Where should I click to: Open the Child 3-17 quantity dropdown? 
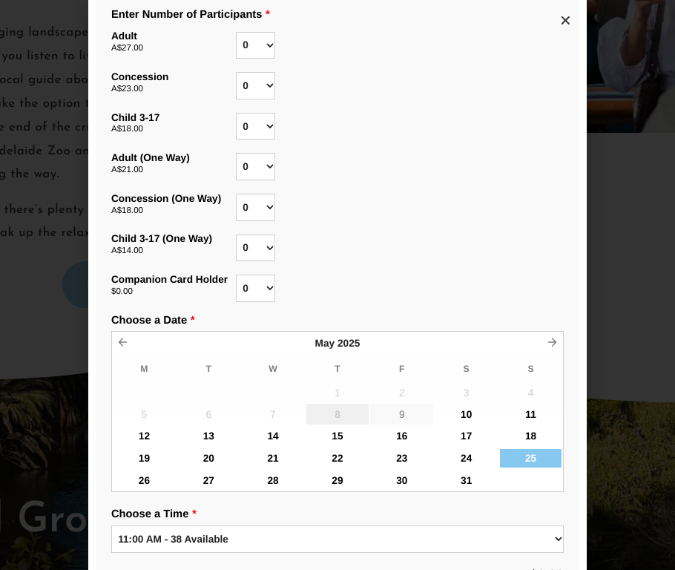click(255, 126)
